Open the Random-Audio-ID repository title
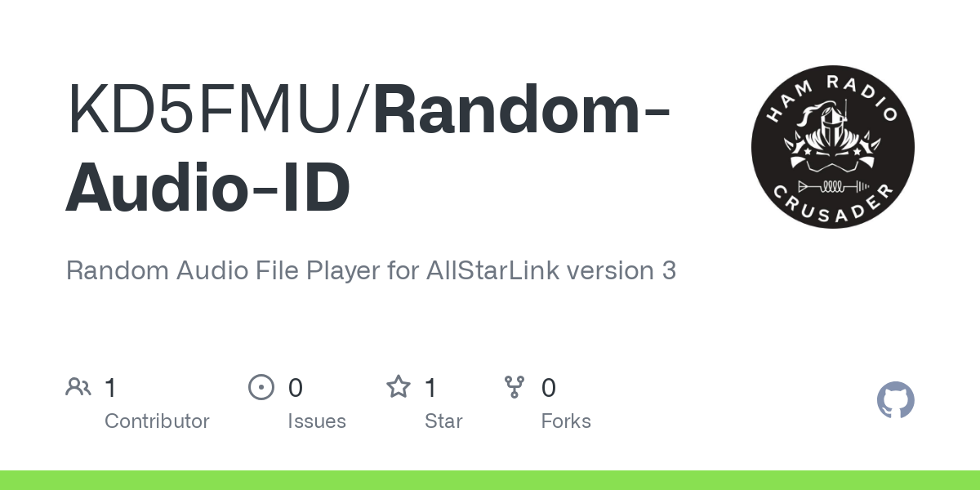The height and width of the screenshot is (490, 980). tap(367, 149)
